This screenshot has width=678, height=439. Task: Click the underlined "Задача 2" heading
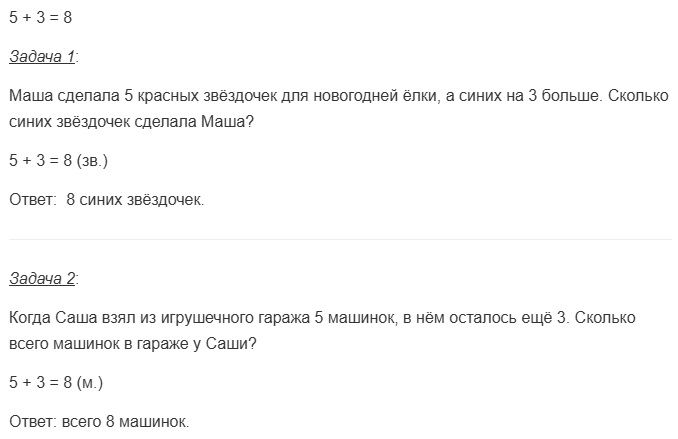coord(42,278)
